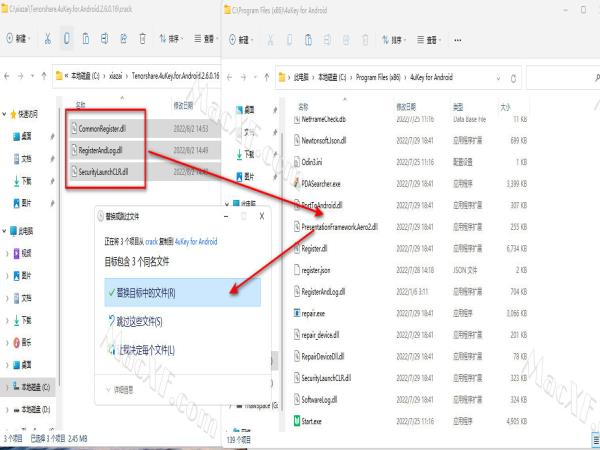The height and width of the screenshot is (450, 600).
Task: Click the Copy icon in left window toolbar
Action: (67, 38)
